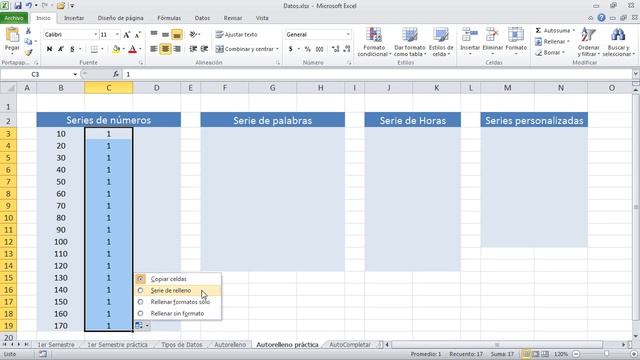Click the Cut scissors icon
The height and width of the screenshot is (360, 640).
28,31
